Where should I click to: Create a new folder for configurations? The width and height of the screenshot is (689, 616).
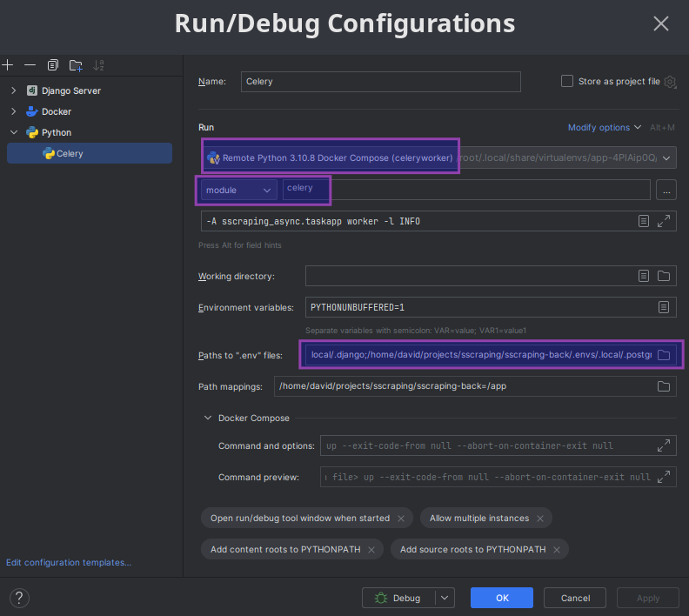coord(76,65)
